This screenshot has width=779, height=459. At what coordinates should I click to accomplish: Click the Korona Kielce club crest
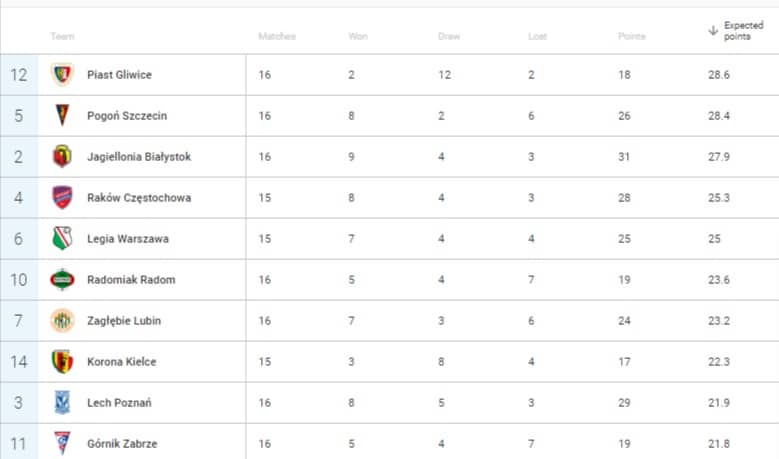pos(62,361)
